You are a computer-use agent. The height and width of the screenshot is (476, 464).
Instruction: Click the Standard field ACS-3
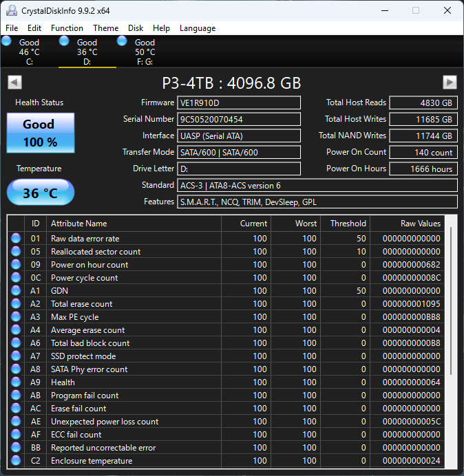317,185
